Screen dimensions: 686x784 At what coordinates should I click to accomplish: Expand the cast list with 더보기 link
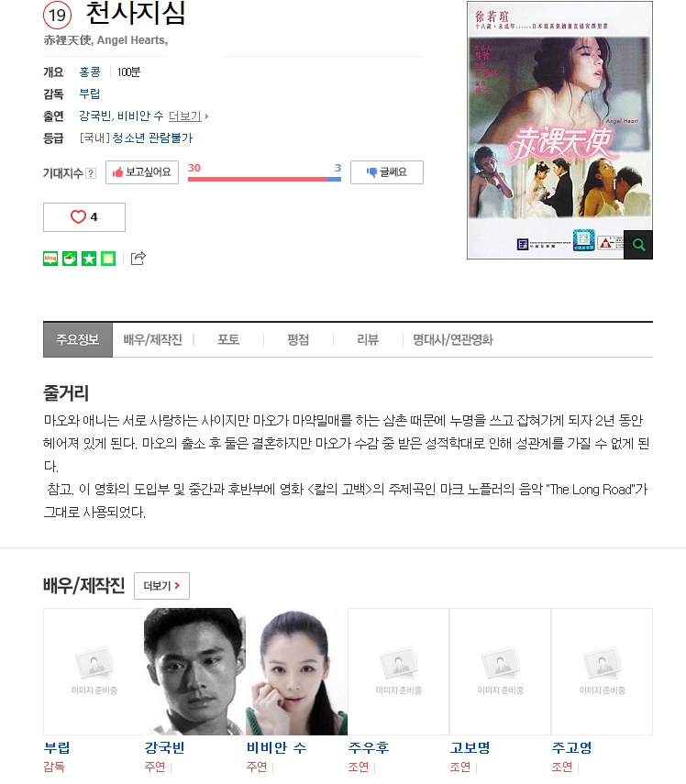[188, 116]
